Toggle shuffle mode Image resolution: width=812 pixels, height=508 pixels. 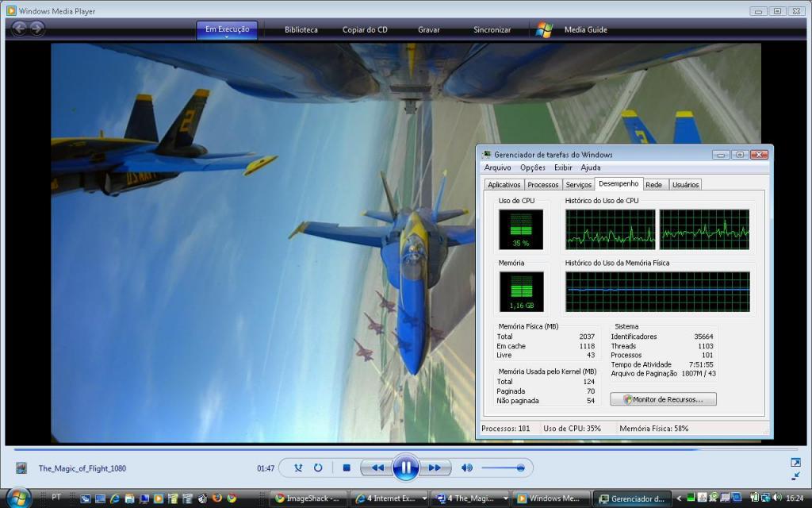click(298, 468)
